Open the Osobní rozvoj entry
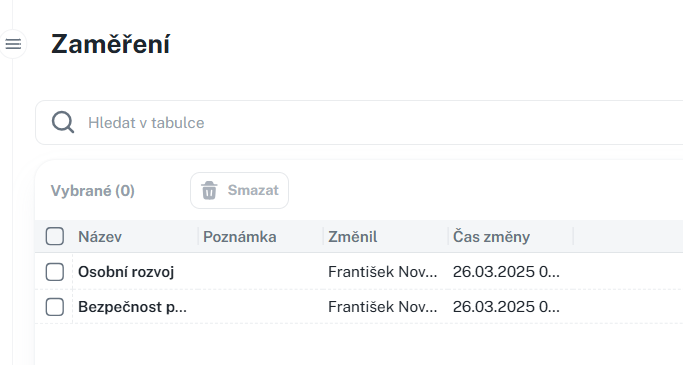 pos(126,272)
